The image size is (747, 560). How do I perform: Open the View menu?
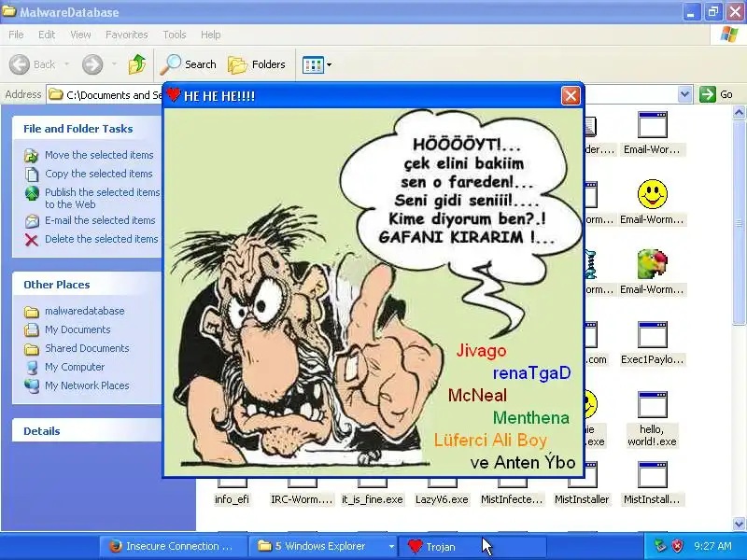click(x=80, y=35)
